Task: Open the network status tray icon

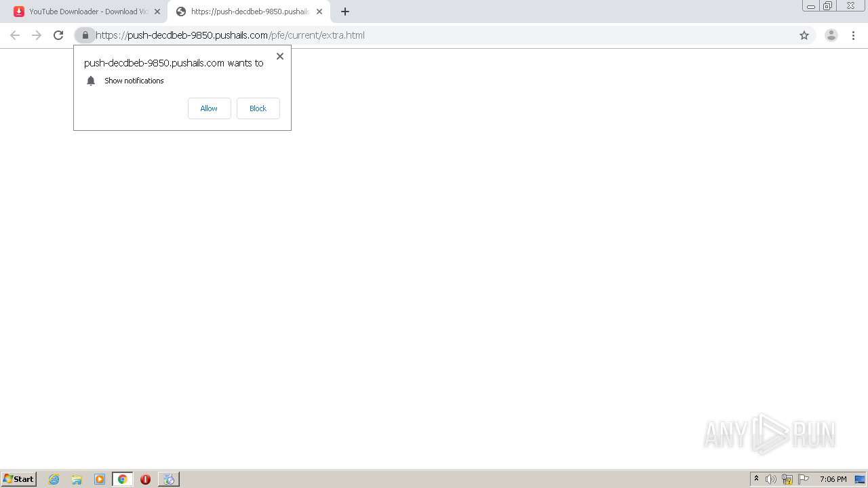Action: pos(787,479)
